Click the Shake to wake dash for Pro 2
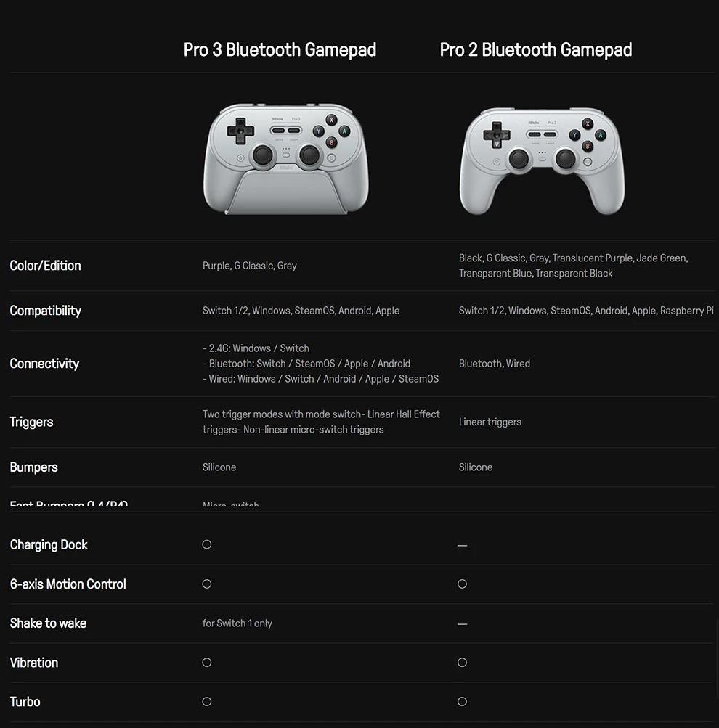This screenshot has width=719, height=728. pos(462,624)
